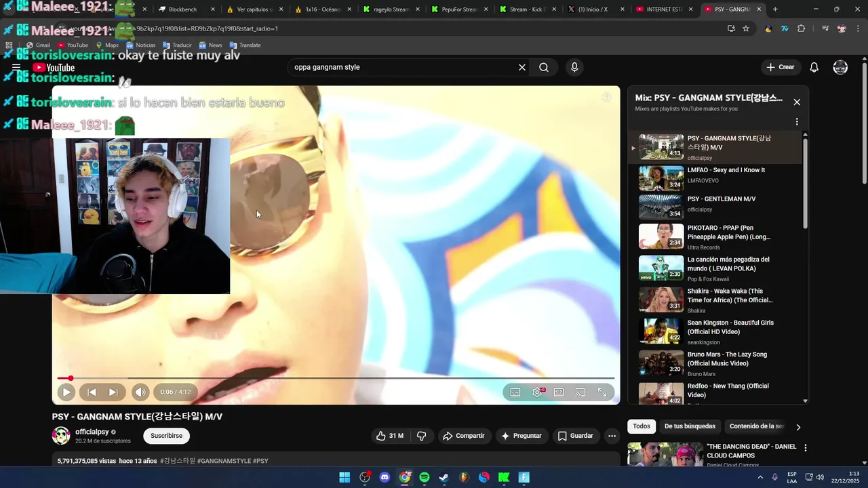The height and width of the screenshot is (488, 868).
Task: Toggle subtitles in the video player
Action: [x=515, y=392]
